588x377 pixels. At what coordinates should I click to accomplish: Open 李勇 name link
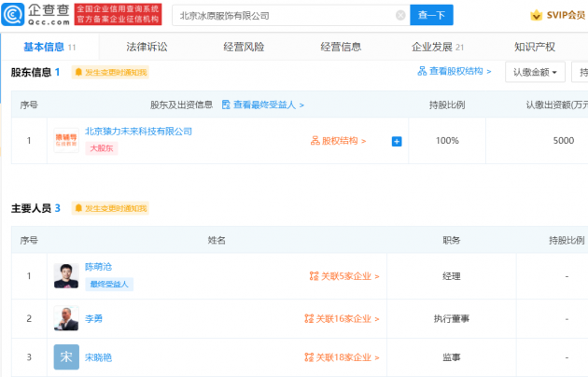coord(93,318)
